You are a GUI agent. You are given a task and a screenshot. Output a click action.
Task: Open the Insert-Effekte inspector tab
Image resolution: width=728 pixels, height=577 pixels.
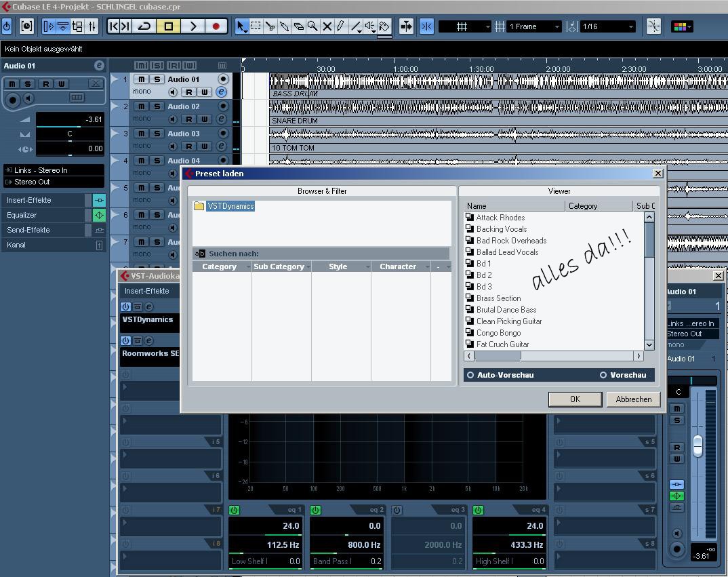tap(44, 200)
